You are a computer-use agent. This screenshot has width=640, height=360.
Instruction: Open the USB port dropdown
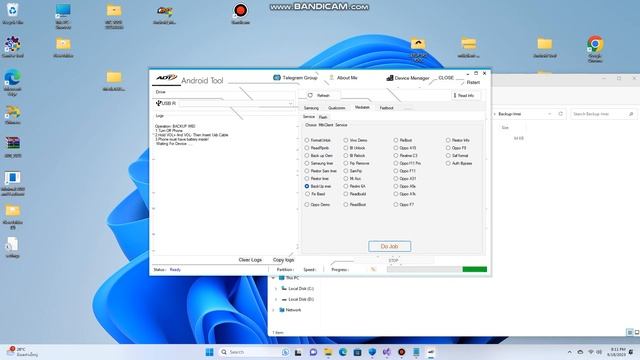pyautogui.click(x=291, y=103)
